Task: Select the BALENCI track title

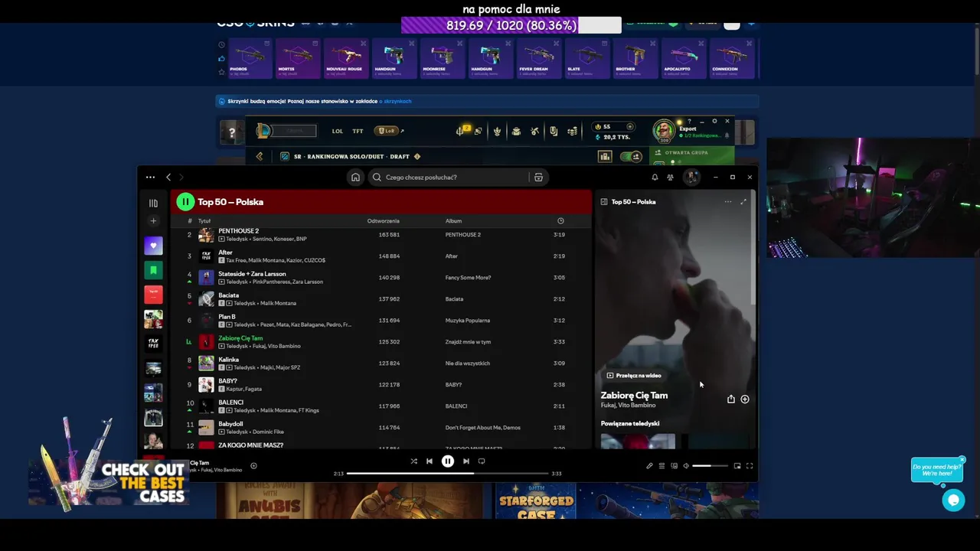Action: click(230, 403)
